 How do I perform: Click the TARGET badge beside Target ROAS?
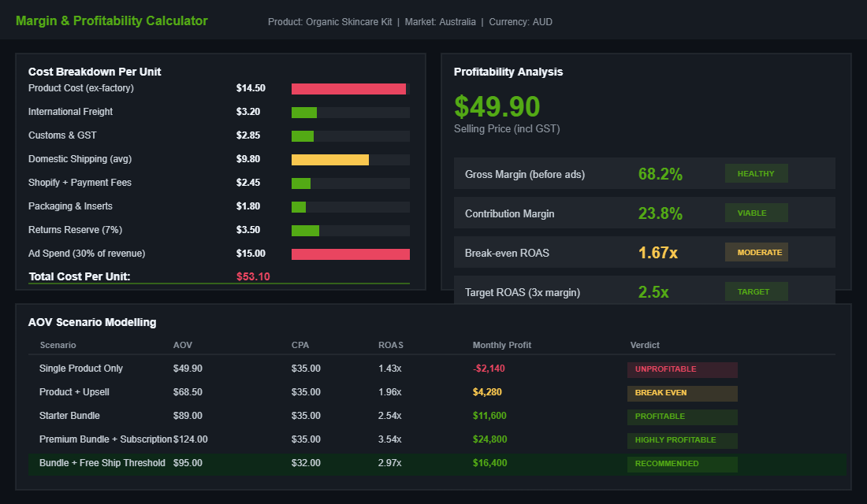[755, 291]
